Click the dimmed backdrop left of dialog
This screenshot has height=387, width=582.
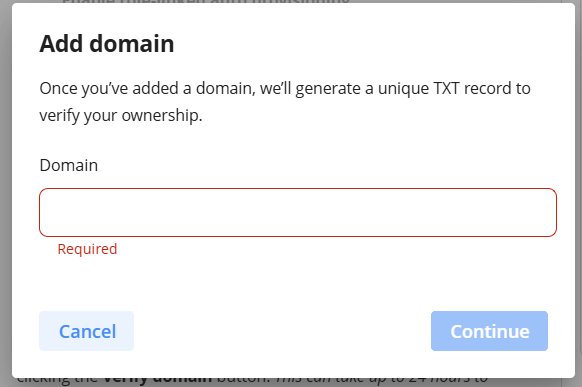coord(6,193)
